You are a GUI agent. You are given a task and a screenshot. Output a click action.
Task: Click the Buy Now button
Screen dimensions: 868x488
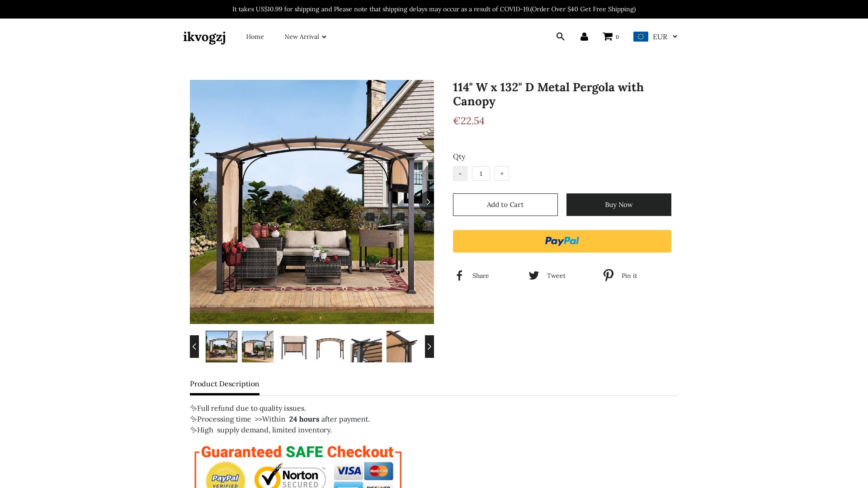619,205
